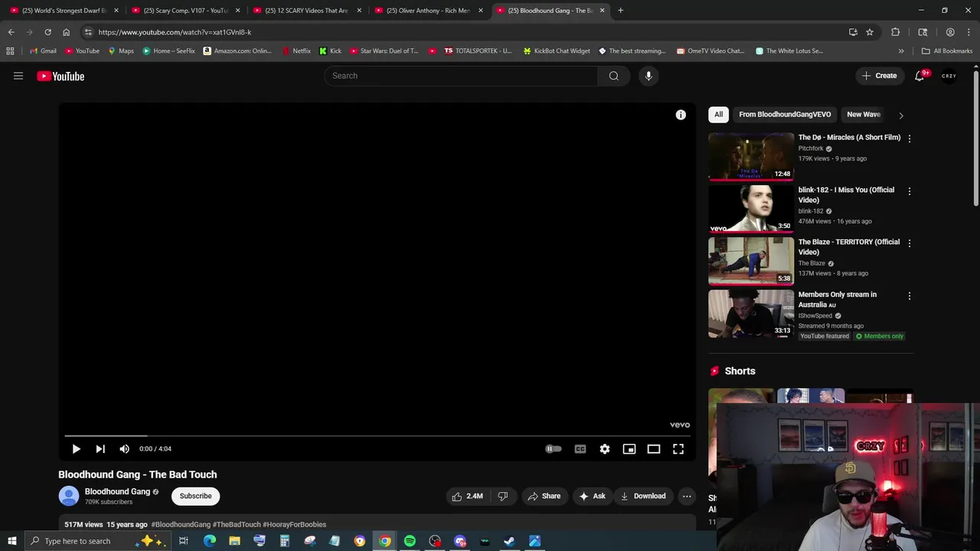Open Spotify from taskbar
Viewport: 980px width, 551px height.
410,541
